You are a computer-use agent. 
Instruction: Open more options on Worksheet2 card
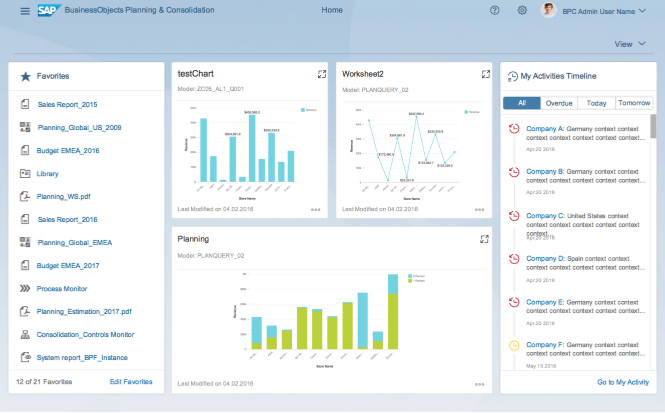479,209
